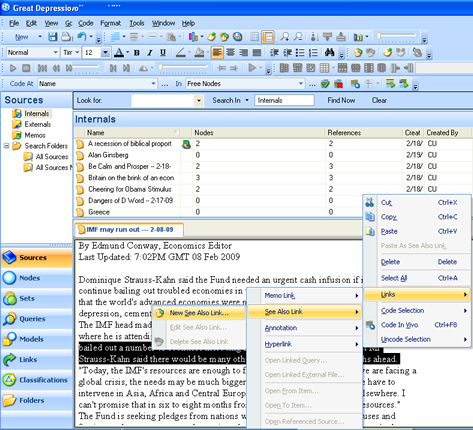This screenshot has height=430, width=473.
Task: Click the Sources navigation button
Action: (x=37, y=258)
